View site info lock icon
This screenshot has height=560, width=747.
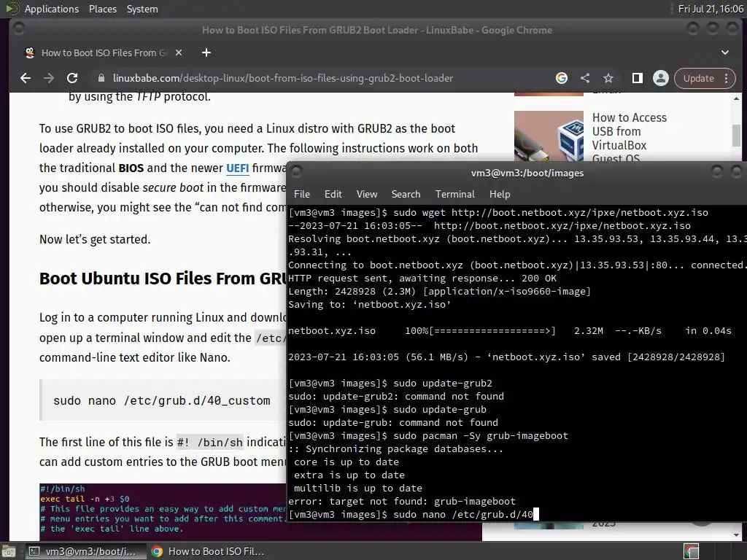(x=101, y=78)
